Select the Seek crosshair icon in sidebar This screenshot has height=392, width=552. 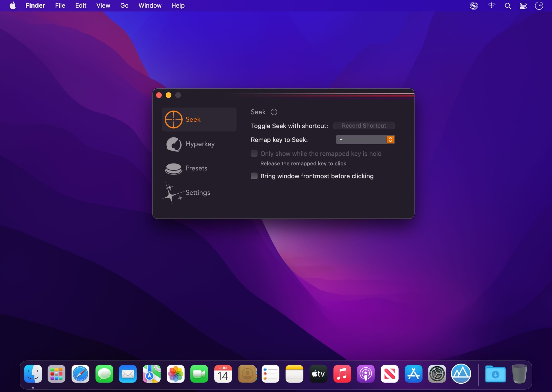(x=174, y=120)
